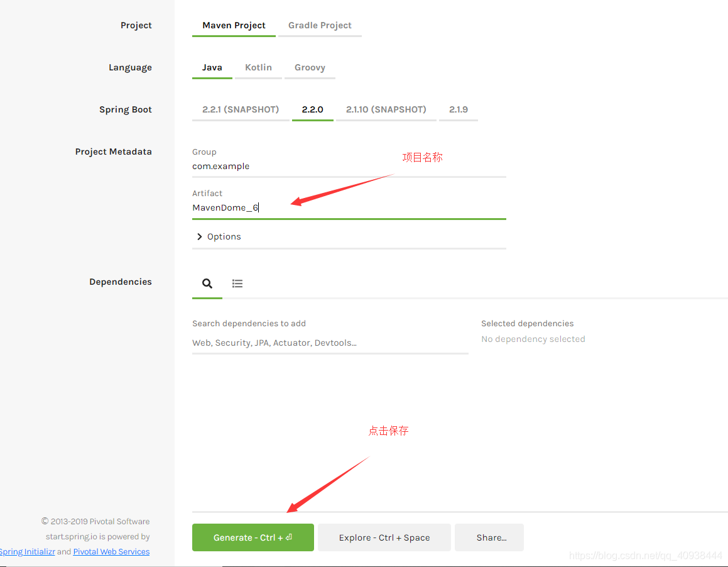Image resolution: width=728 pixels, height=567 pixels.
Task: Switch dependencies to list view icon
Action: pos(237,283)
